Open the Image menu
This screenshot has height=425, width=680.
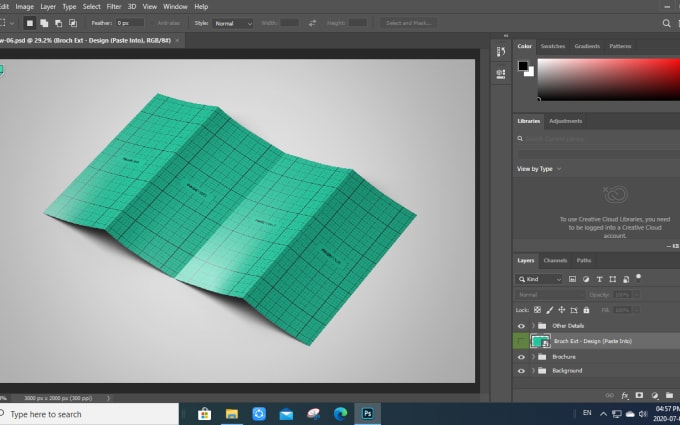pyautogui.click(x=24, y=7)
